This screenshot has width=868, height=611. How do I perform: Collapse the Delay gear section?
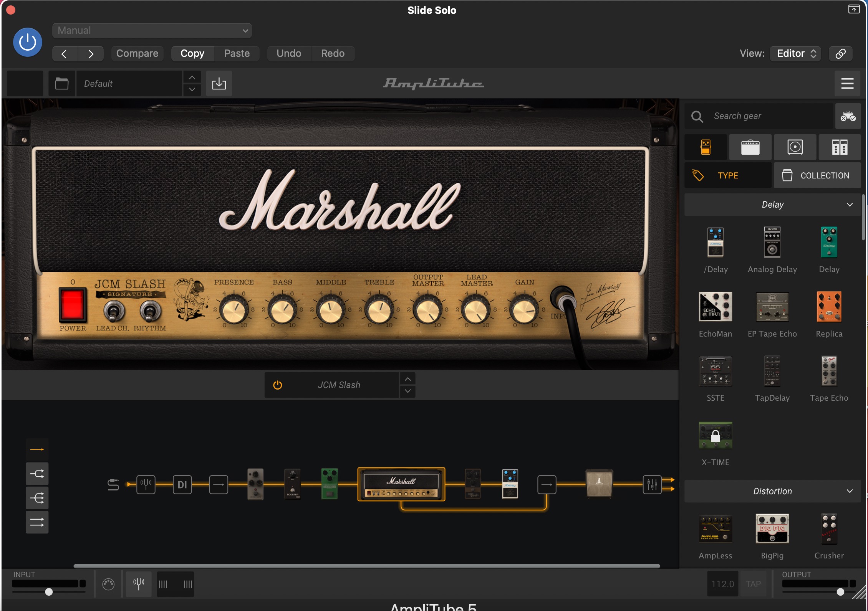(x=772, y=205)
